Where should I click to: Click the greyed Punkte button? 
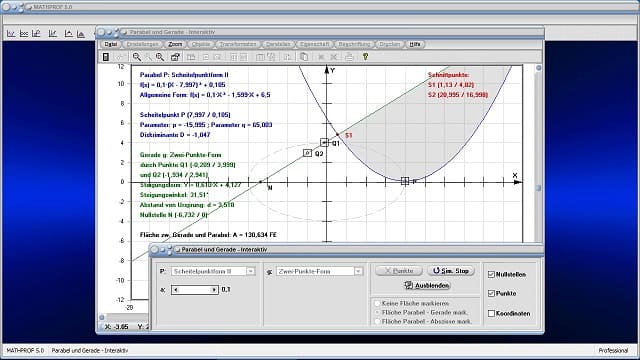[x=399, y=271]
